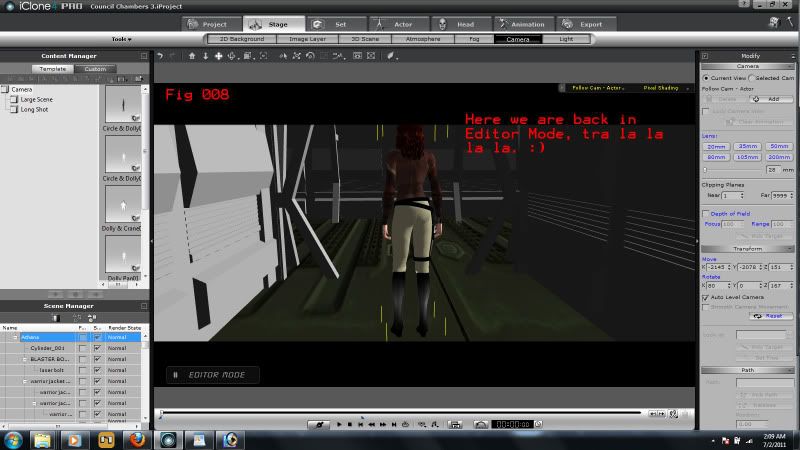This screenshot has height=450, width=800.
Task: Click the down-arrow align to ground icon
Action: pos(206,56)
